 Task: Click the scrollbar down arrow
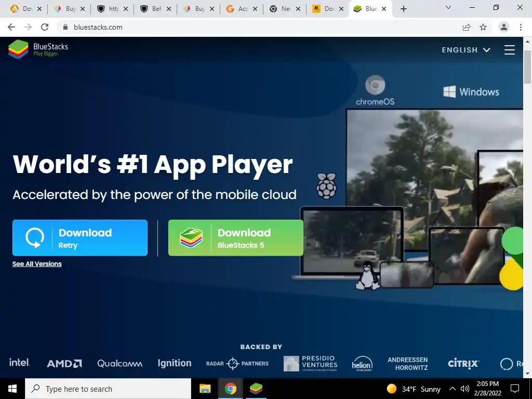(x=527, y=374)
